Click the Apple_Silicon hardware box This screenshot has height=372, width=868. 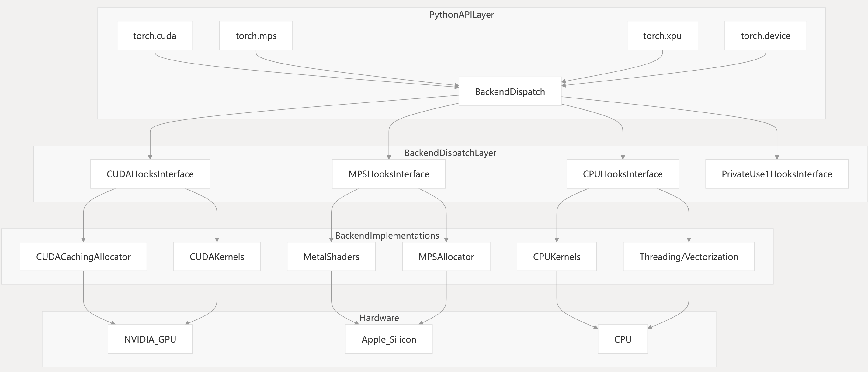tap(388, 339)
